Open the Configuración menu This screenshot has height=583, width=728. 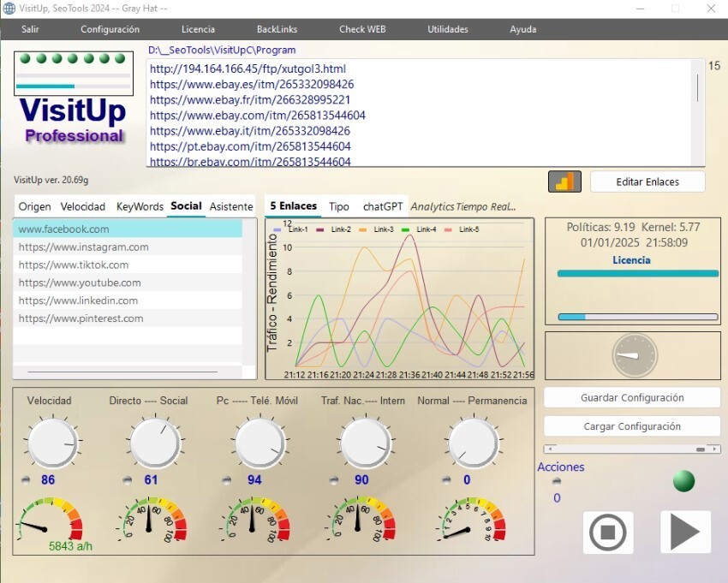(x=110, y=29)
